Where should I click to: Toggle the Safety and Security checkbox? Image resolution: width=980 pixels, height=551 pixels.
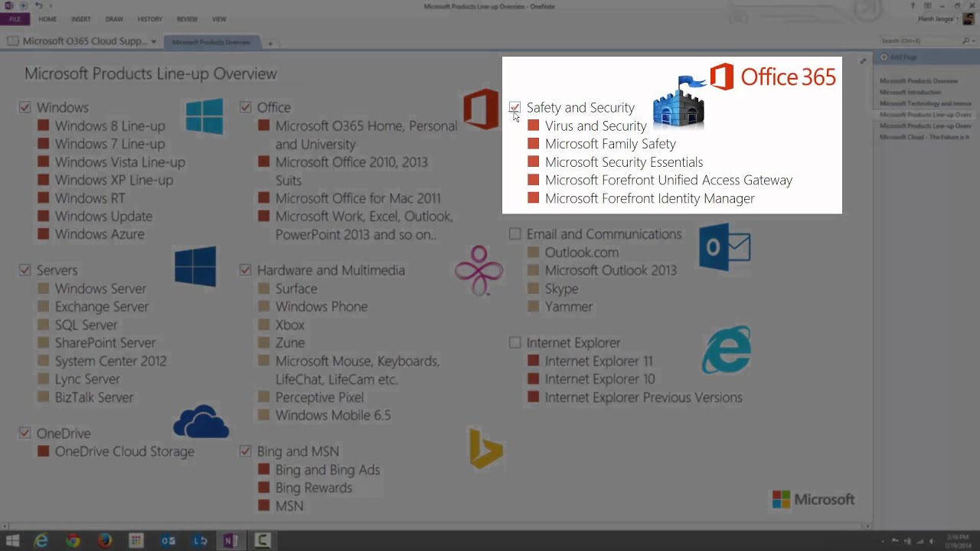(x=514, y=108)
